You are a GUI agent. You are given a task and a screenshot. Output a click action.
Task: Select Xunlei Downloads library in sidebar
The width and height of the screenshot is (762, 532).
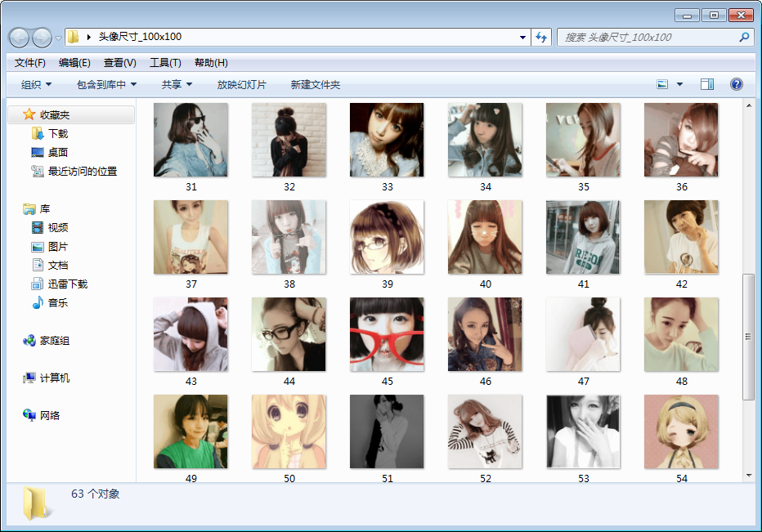67,284
